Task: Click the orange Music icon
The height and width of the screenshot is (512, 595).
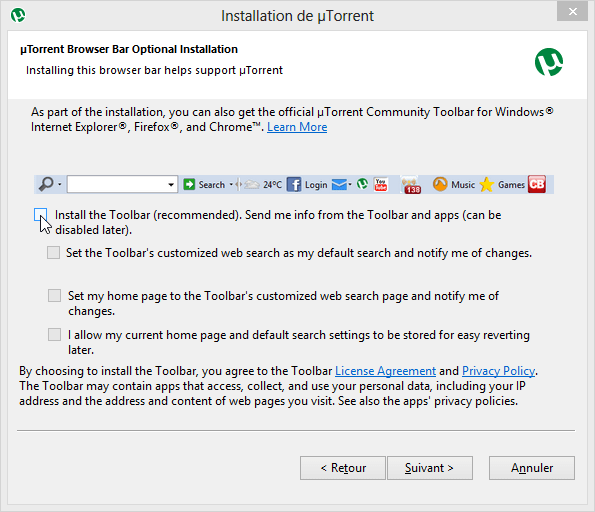Action: pyautogui.click(x=440, y=184)
